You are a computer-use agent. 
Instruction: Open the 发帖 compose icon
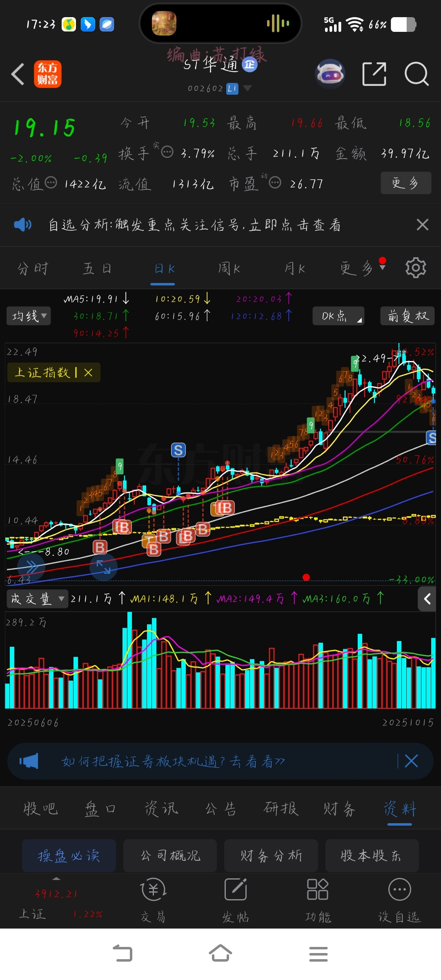pos(236,889)
